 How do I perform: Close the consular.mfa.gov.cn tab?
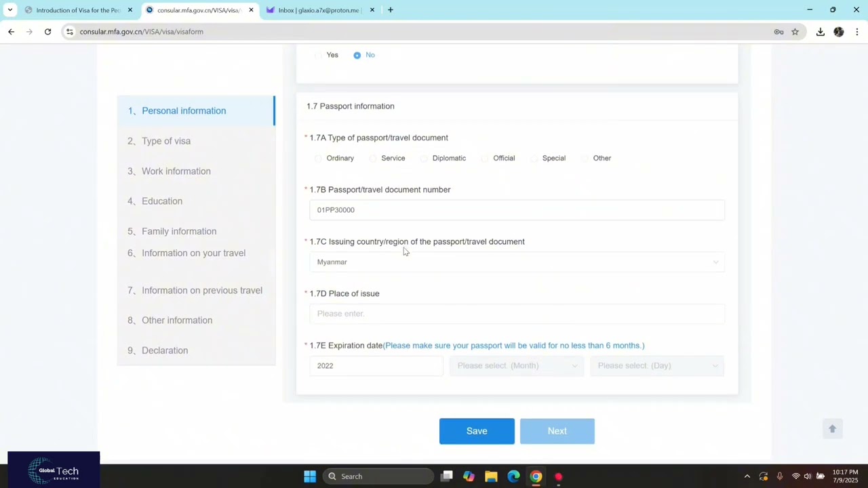pos(251,10)
